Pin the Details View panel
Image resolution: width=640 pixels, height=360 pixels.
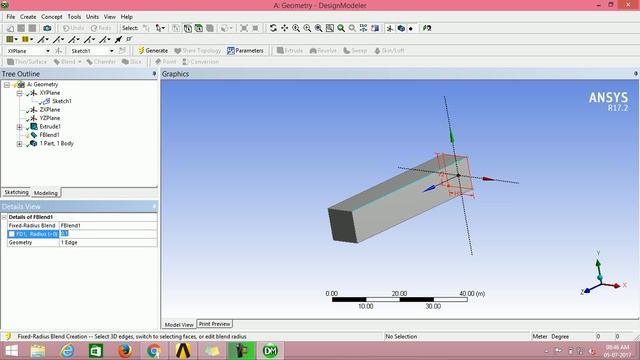[154, 206]
